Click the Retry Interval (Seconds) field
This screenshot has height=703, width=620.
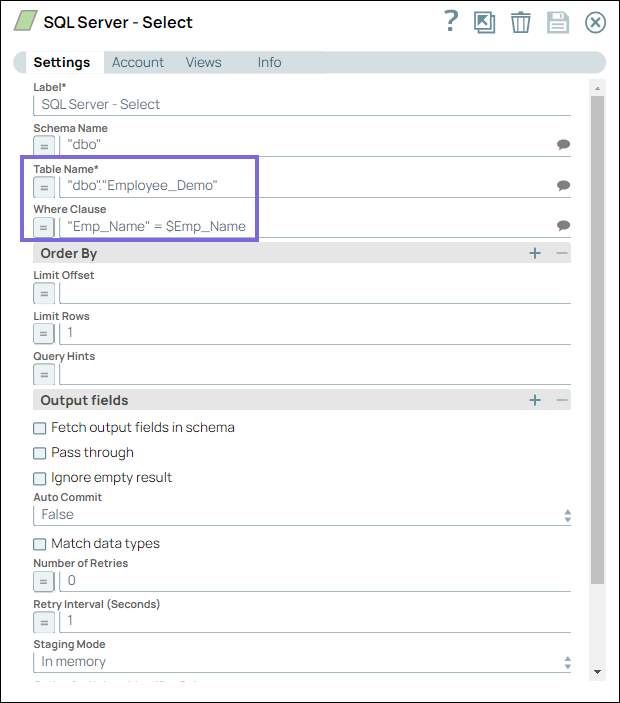315,622
